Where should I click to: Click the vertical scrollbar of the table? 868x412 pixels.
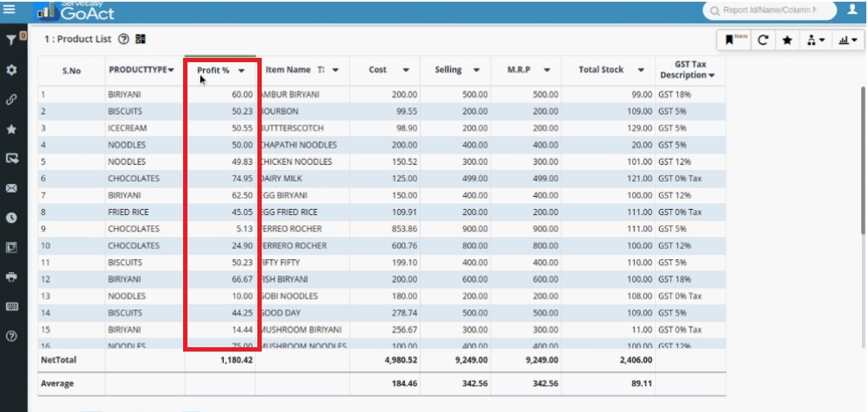coord(862,160)
